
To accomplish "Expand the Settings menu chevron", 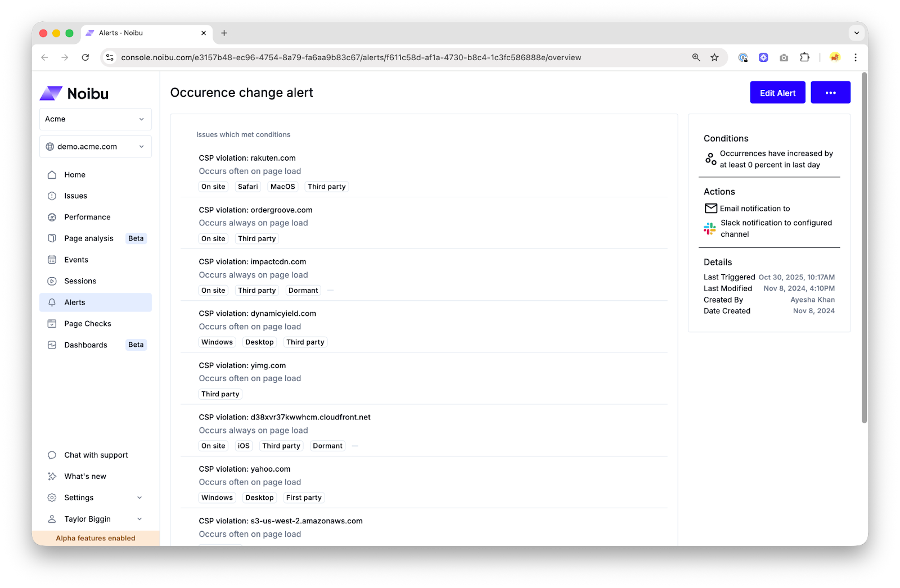I will pyautogui.click(x=139, y=497).
